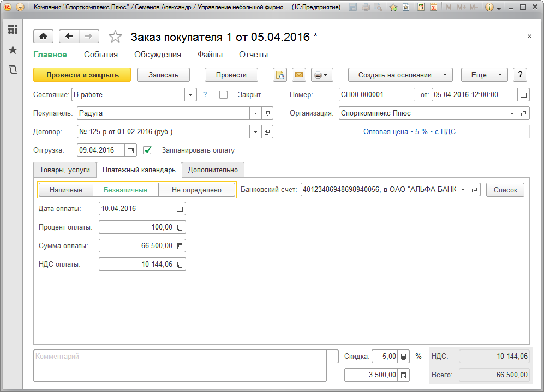This screenshot has height=392, width=544.
Task: Open the Покупатель Радуга record
Action: click(267, 113)
